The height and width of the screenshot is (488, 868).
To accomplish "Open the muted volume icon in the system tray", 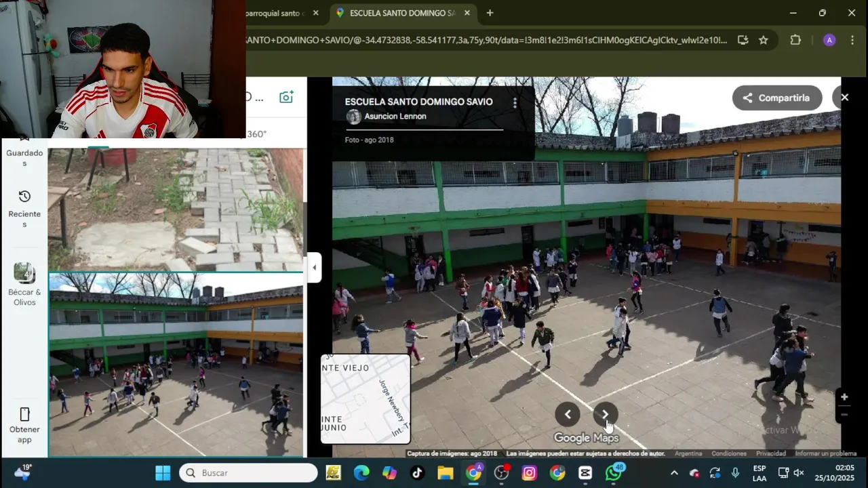I will (x=799, y=473).
